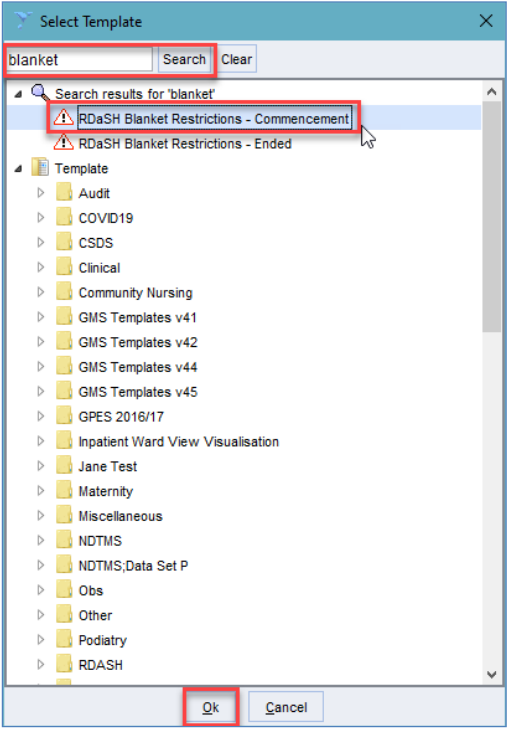Expand the GMS Templates v45 folder
Viewport: 509px width, 729px height.
pos(40,391)
